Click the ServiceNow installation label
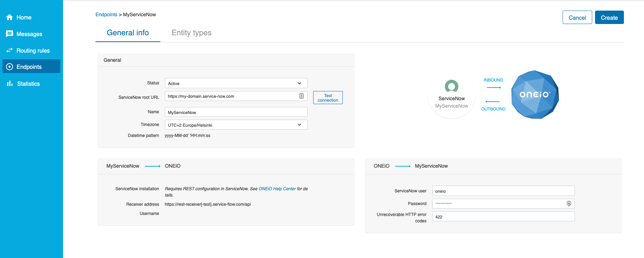 137,189
